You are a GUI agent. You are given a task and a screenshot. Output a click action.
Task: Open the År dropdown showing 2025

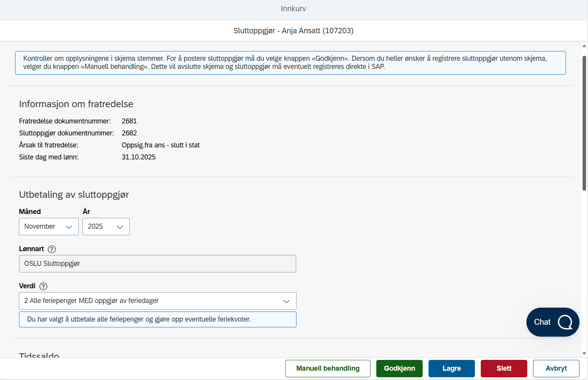coord(106,227)
